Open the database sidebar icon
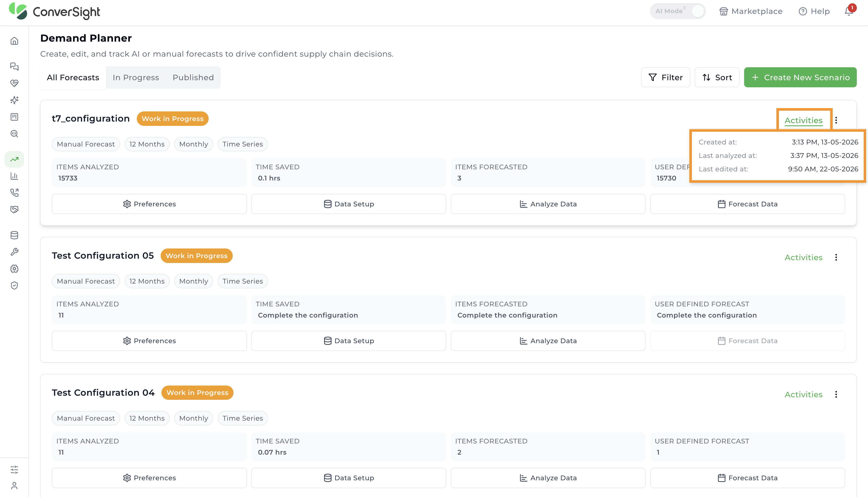The image size is (868, 497). [x=14, y=235]
